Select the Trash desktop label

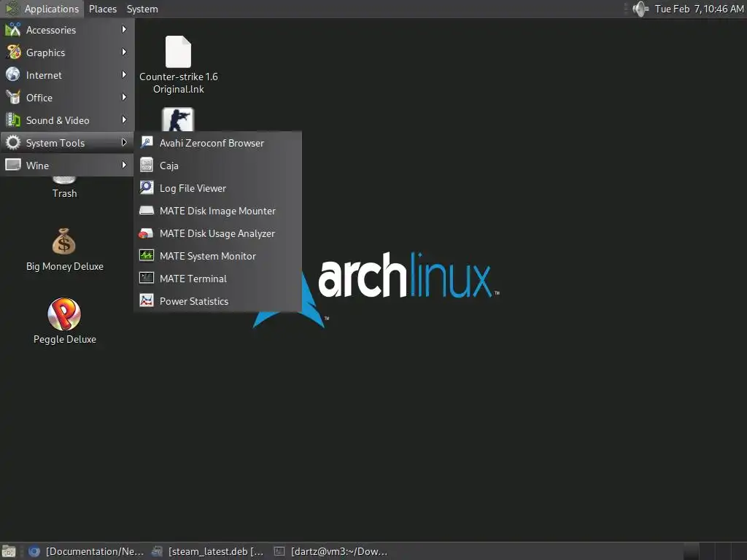tap(64, 193)
